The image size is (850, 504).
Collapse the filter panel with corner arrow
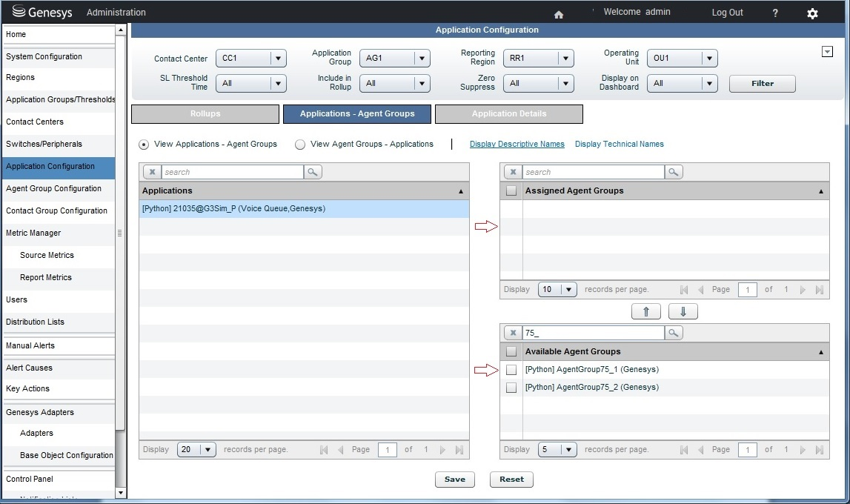[x=827, y=52]
